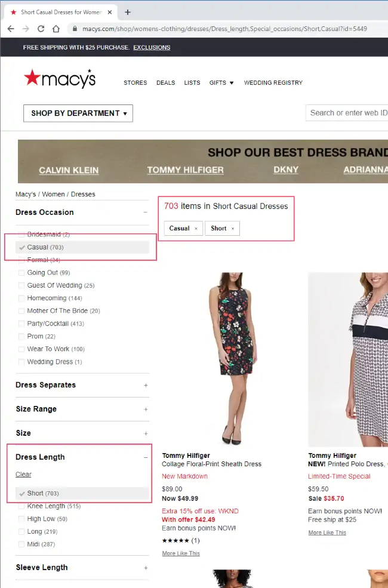Open Wedding Registry in navigation
This screenshot has width=388, height=588.
point(273,82)
